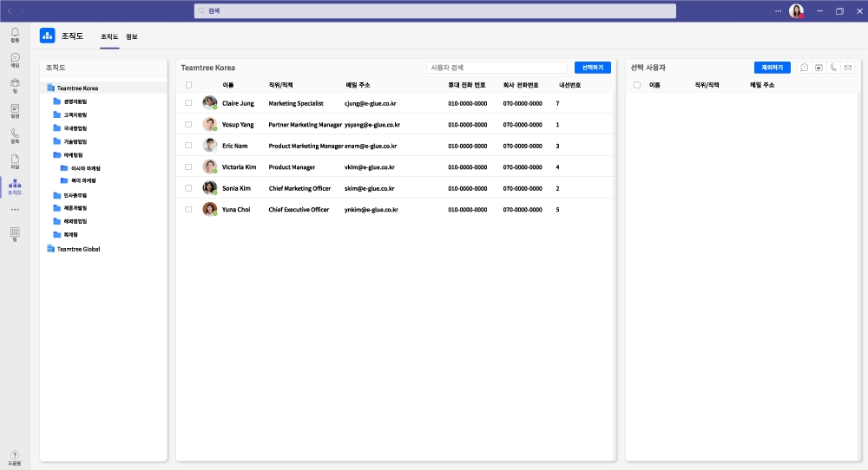Toggle the select-all checkbox in the 선택 사용자 header
Image resolution: width=868 pixels, height=470 pixels.
click(x=637, y=85)
